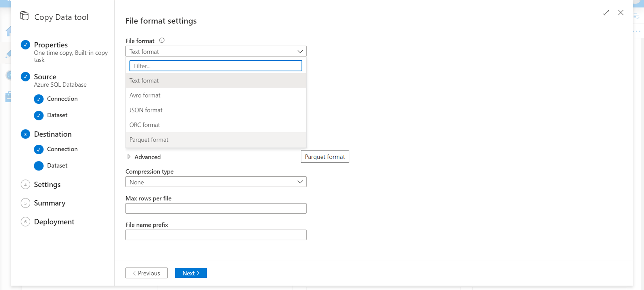Viewport: 644px width, 290px height.
Task: Open the File format dropdown
Action: [x=216, y=52]
